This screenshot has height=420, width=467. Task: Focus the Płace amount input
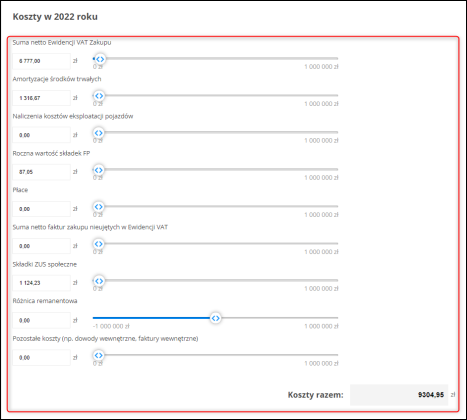tap(42, 209)
